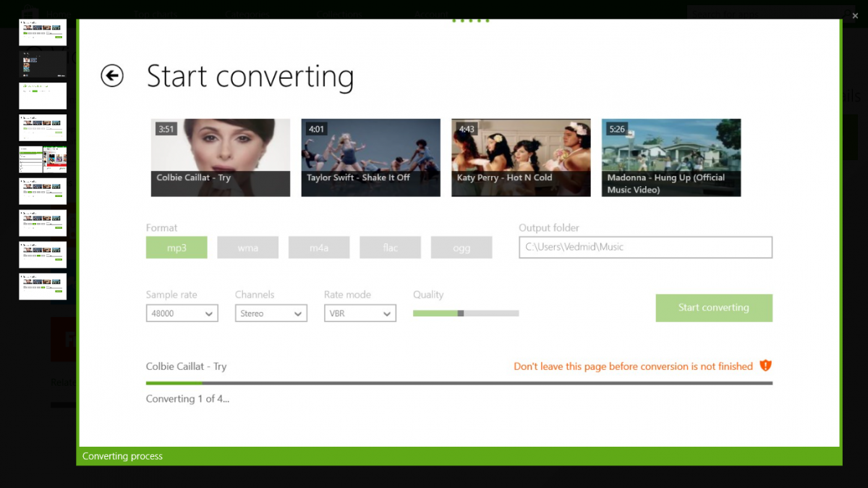Select the ogg format option
The image size is (868, 488).
pyautogui.click(x=461, y=248)
